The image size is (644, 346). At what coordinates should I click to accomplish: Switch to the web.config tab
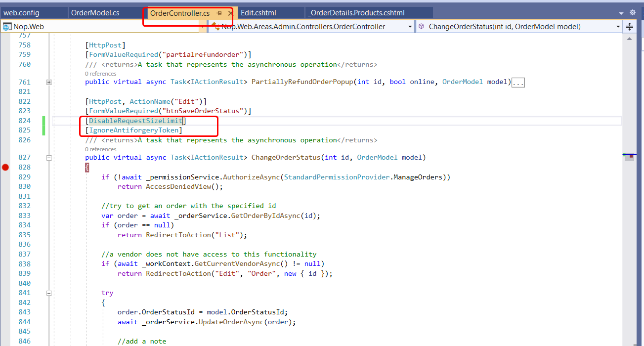tap(22, 12)
